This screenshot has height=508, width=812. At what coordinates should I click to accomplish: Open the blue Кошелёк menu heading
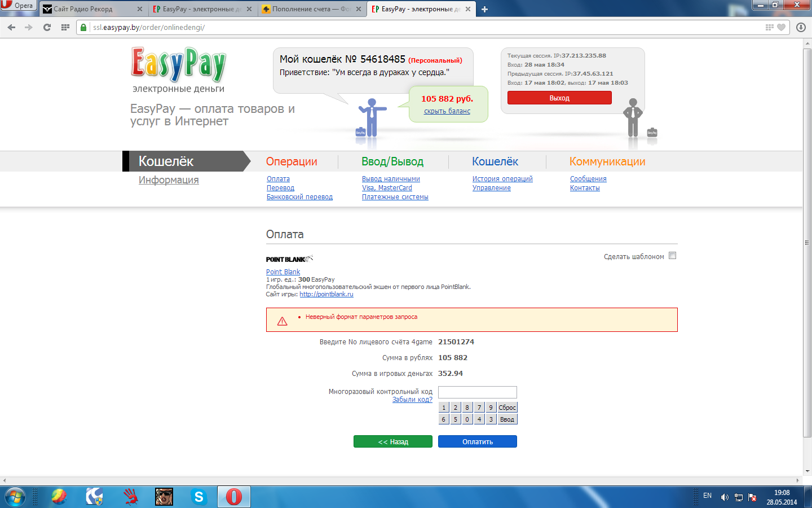pyautogui.click(x=495, y=161)
